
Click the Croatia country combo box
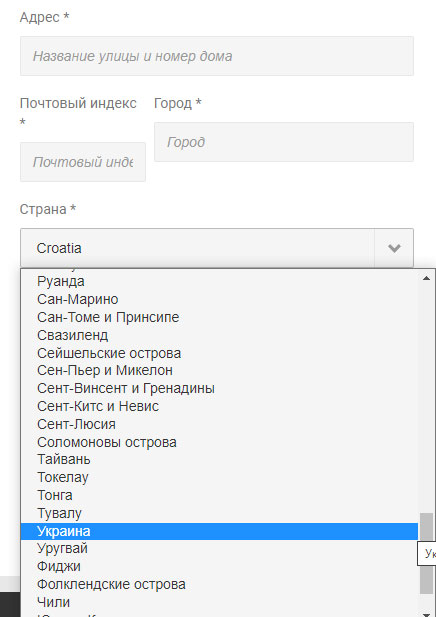[x=217, y=248]
